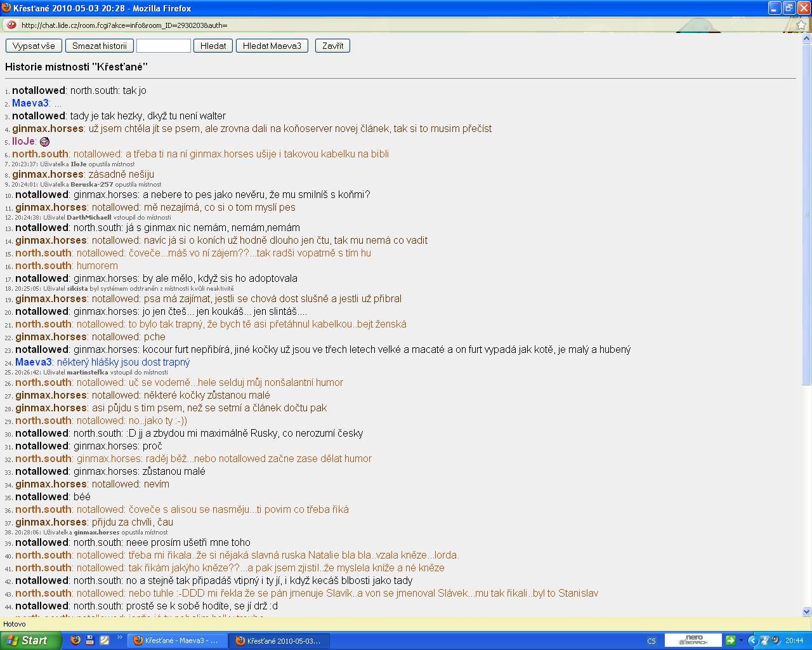812x650 pixels.
Task: Open the messenger buddy icon in system tray
Action: (765, 640)
